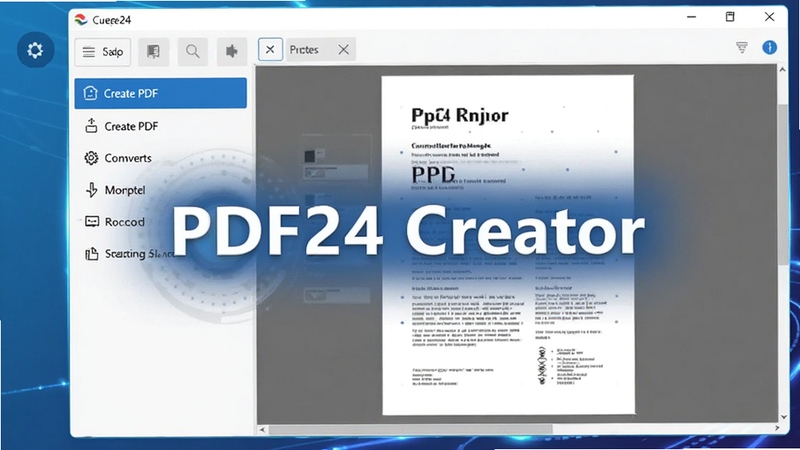This screenshot has width=800, height=450.
Task: Click the vertical scrollbar up arrow
Action: click(782, 70)
